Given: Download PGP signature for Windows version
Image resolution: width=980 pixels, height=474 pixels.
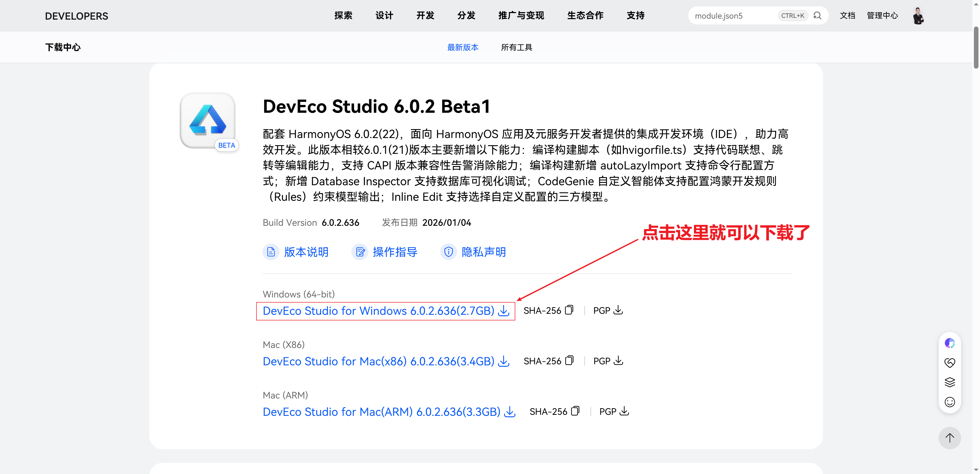Looking at the screenshot, I should 618,310.
